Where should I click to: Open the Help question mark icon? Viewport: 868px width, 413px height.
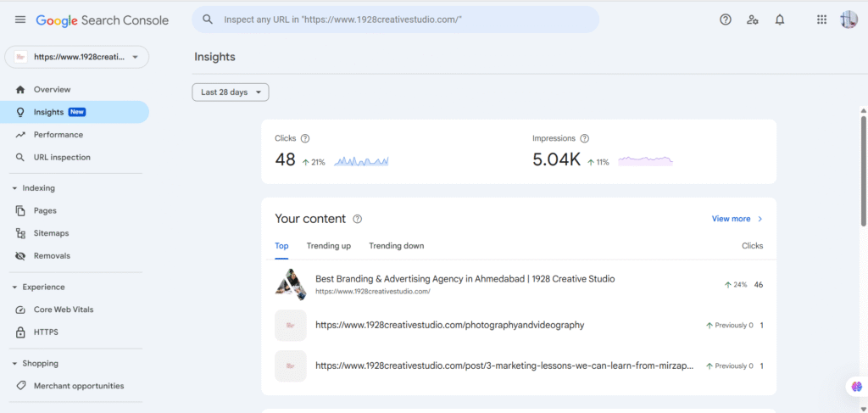click(726, 20)
